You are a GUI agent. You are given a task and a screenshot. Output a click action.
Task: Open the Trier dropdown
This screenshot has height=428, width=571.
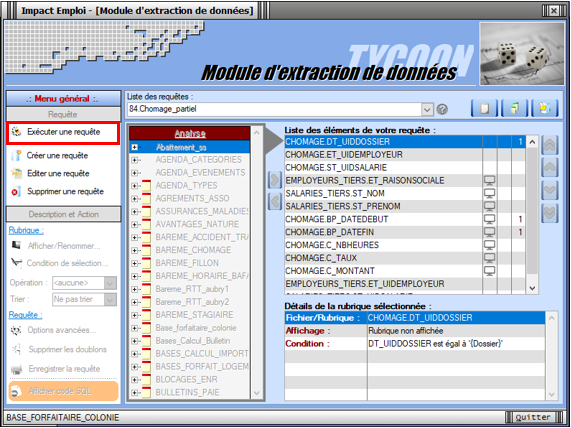(x=110, y=299)
